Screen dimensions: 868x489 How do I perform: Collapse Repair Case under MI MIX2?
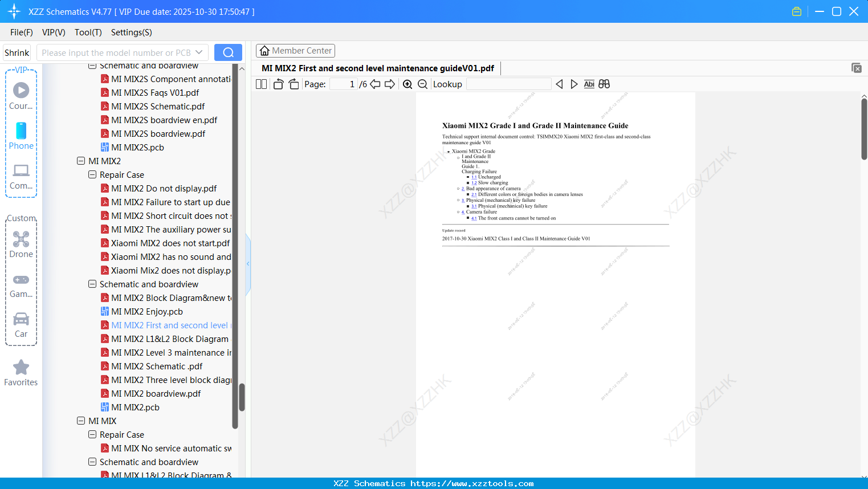(x=92, y=175)
